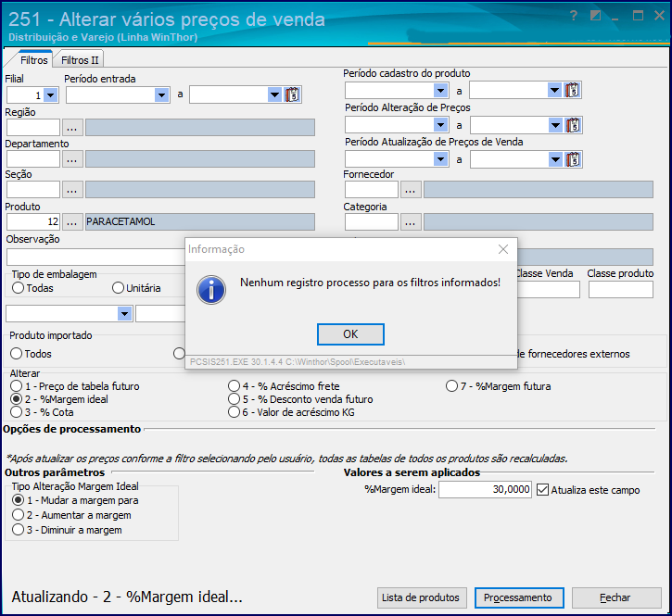The image size is (672, 616).
Task: Select 4 - % Acréscimo frete option
Action: click(x=234, y=386)
